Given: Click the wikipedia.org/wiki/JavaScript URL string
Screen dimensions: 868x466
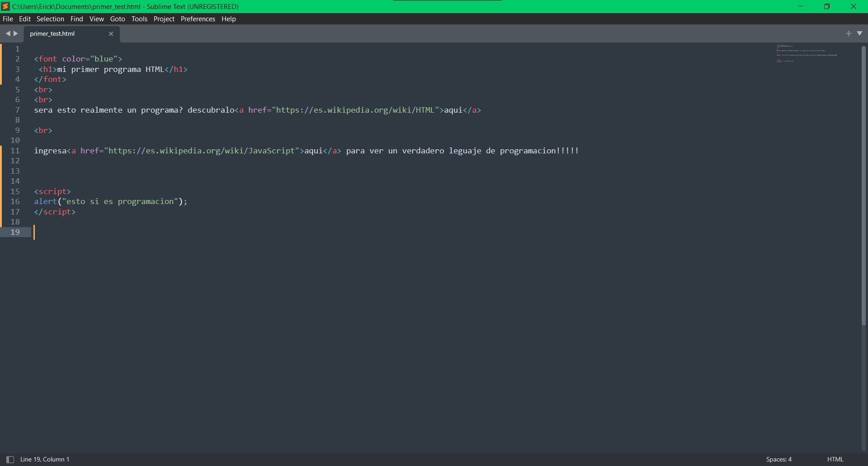Looking at the screenshot, I should click(x=202, y=151).
